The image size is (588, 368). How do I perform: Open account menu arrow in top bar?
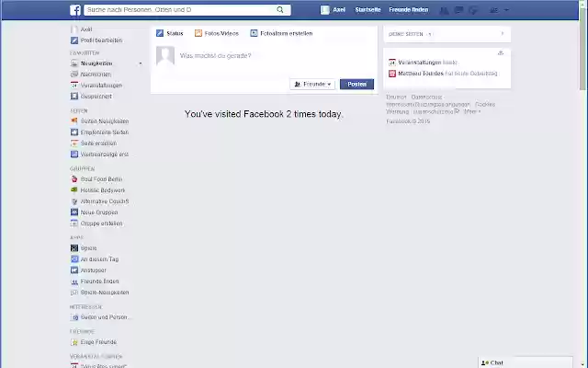(506, 10)
